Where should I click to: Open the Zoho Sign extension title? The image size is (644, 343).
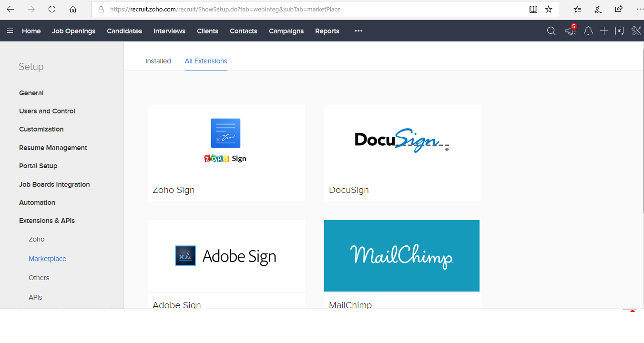point(174,190)
